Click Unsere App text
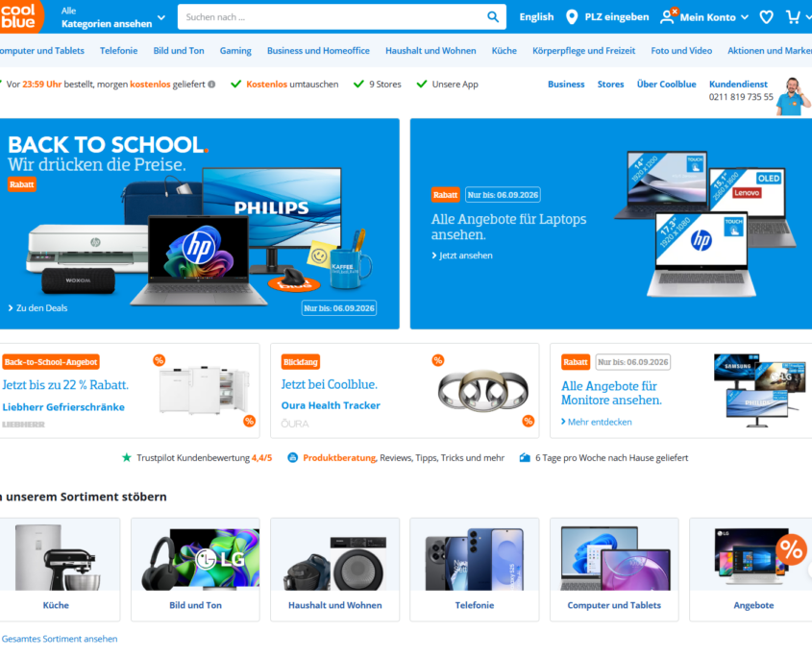The width and height of the screenshot is (812, 657). (x=455, y=85)
